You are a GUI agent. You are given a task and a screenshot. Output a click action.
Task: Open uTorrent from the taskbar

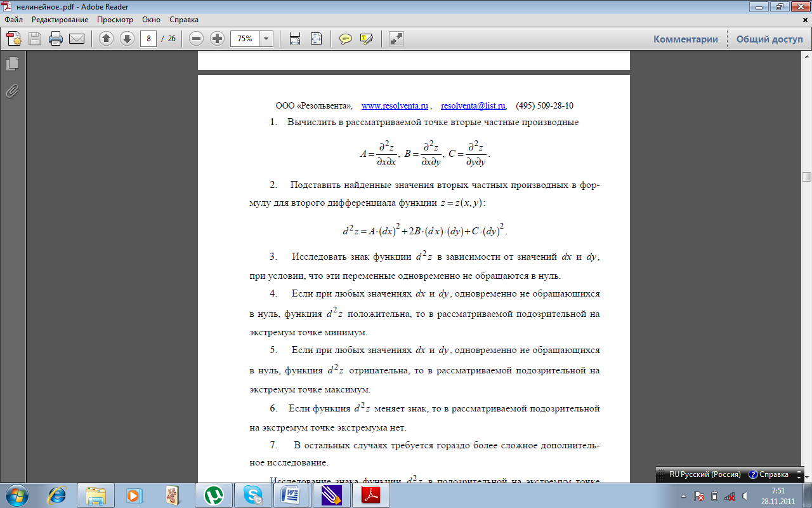click(x=213, y=495)
